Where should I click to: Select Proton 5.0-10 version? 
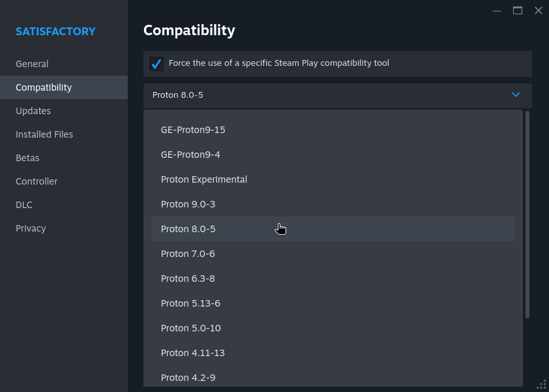pyautogui.click(x=333, y=328)
